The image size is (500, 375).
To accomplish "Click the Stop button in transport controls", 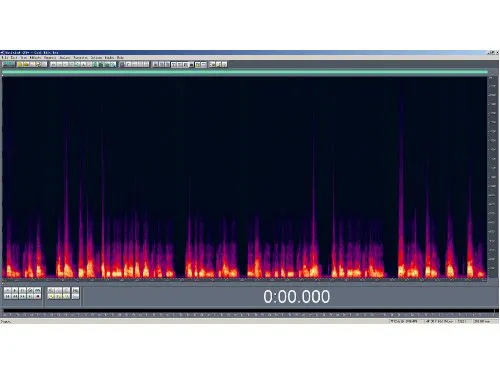I will 7,290.
